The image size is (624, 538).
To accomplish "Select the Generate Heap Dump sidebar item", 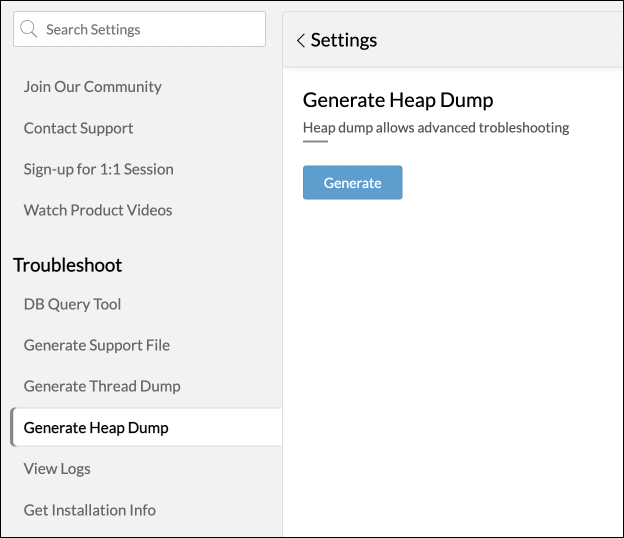I will point(96,428).
